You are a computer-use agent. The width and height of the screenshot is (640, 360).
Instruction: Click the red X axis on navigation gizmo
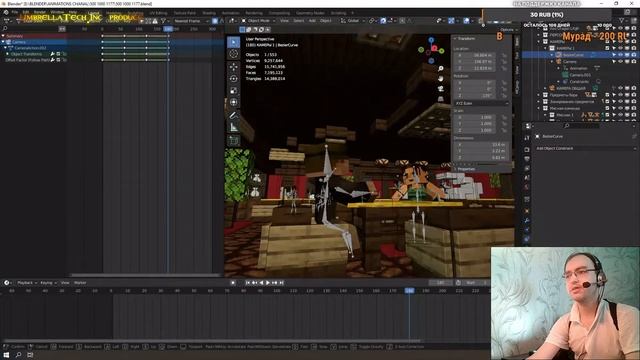point(435,48)
